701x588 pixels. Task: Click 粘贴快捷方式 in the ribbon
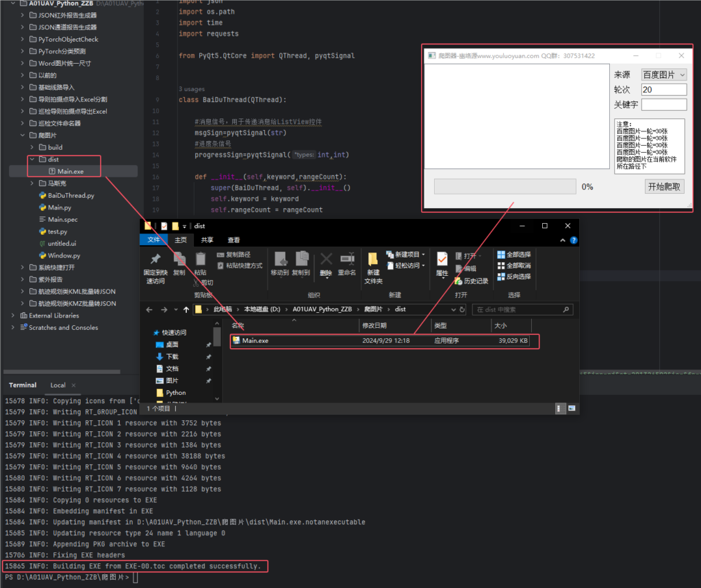tap(240, 266)
